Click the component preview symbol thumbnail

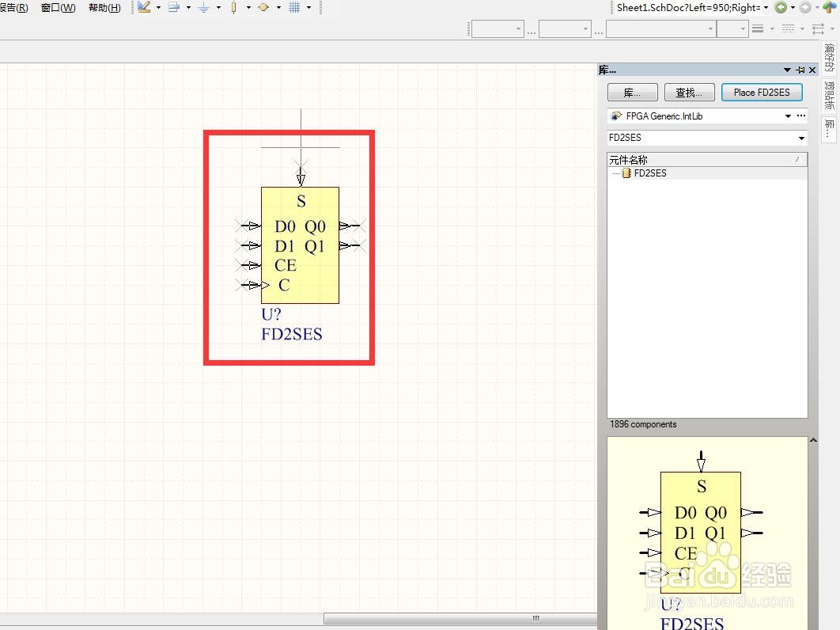(701, 533)
